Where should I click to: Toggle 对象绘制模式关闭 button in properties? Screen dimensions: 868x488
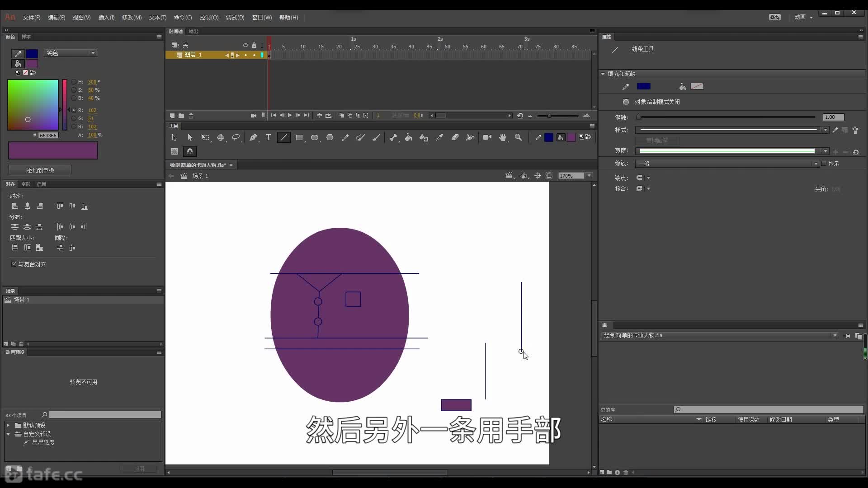(626, 102)
